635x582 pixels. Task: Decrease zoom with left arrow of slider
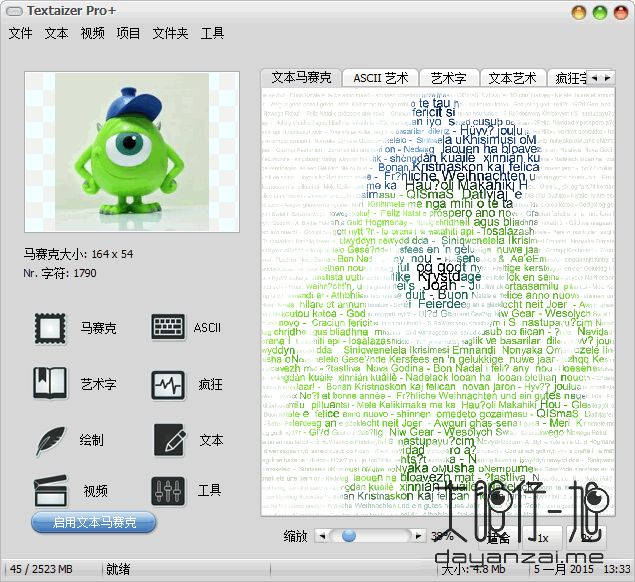(322, 536)
